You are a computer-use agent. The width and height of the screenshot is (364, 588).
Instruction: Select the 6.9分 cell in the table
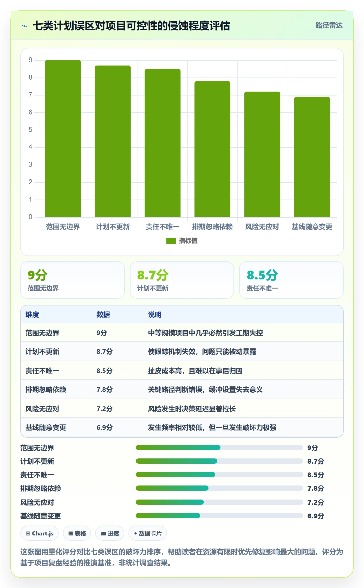pyautogui.click(x=105, y=427)
